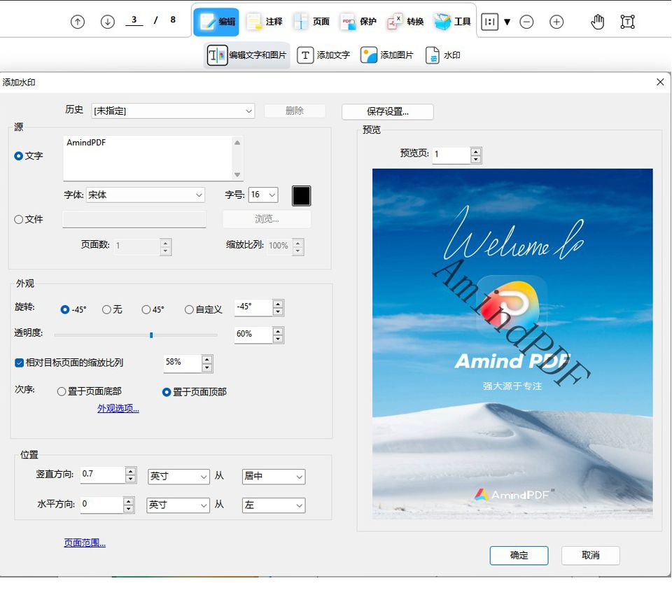Click current page number field 3
The image size is (672, 616).
pos(134,20)
